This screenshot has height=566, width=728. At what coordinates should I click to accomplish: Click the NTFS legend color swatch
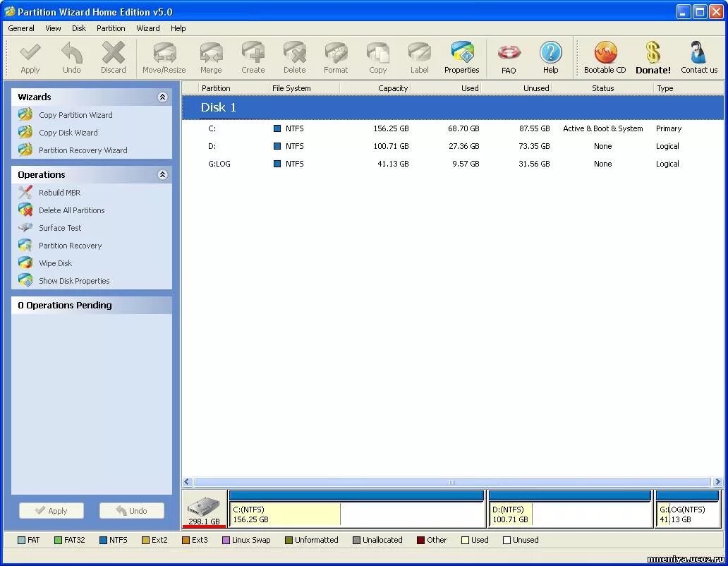(104, 540)
